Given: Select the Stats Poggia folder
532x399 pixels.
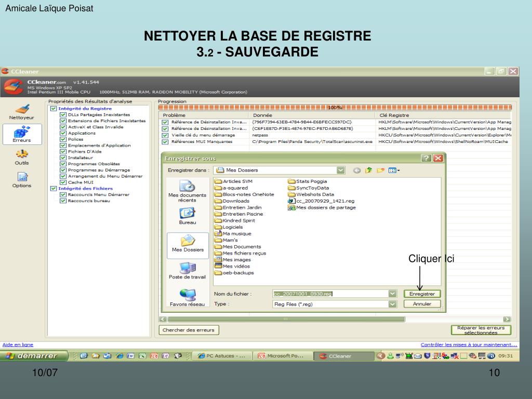Looking at the screenshot, I should tap(308, 181).
